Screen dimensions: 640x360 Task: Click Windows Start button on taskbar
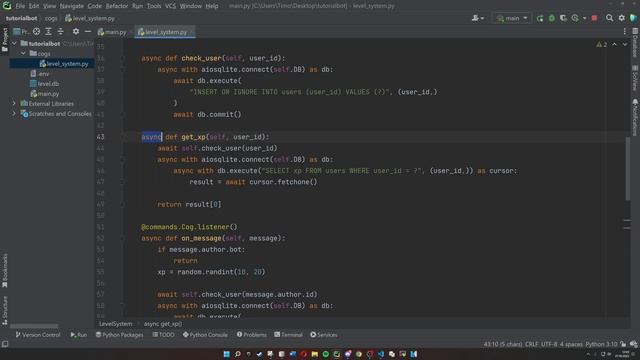tap(226, 354)
